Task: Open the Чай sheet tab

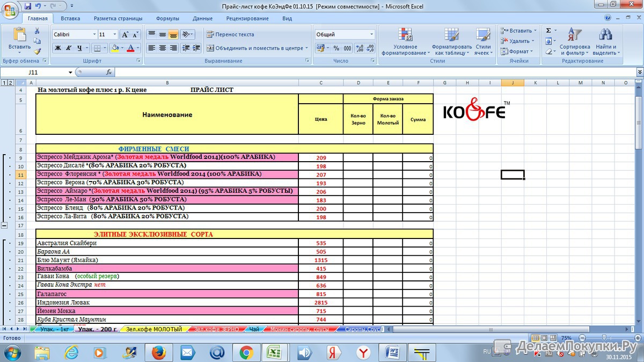Action: [x=254, y=329]
